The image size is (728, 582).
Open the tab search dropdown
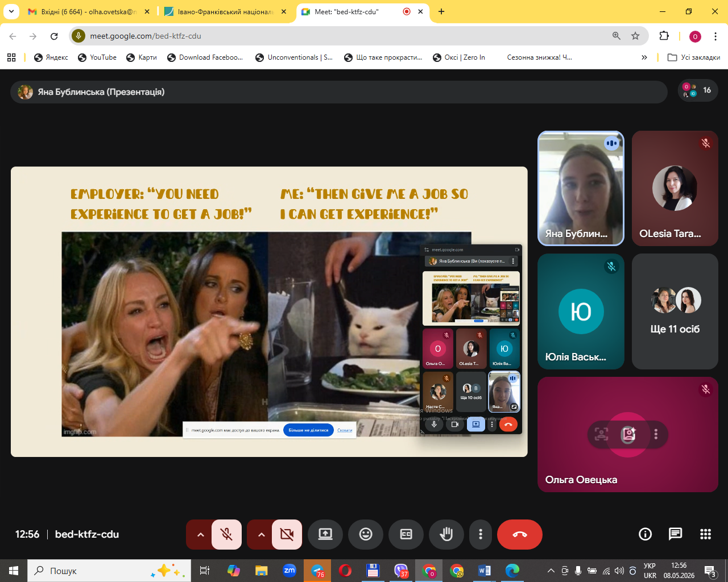pyautogui.click(x=11, y=11)
